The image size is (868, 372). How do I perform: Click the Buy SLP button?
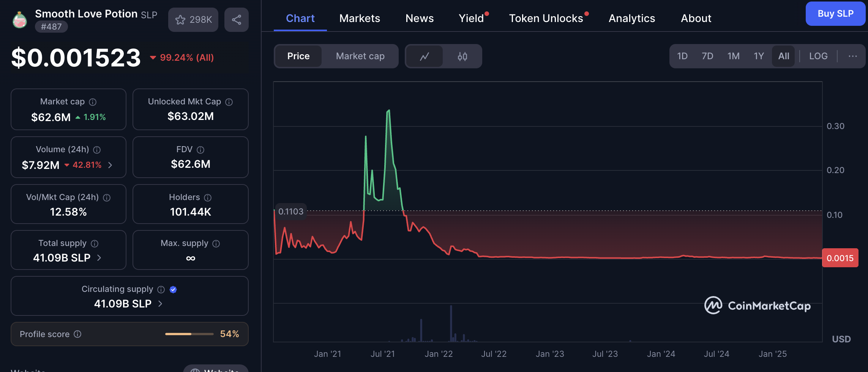coord(835,14)
